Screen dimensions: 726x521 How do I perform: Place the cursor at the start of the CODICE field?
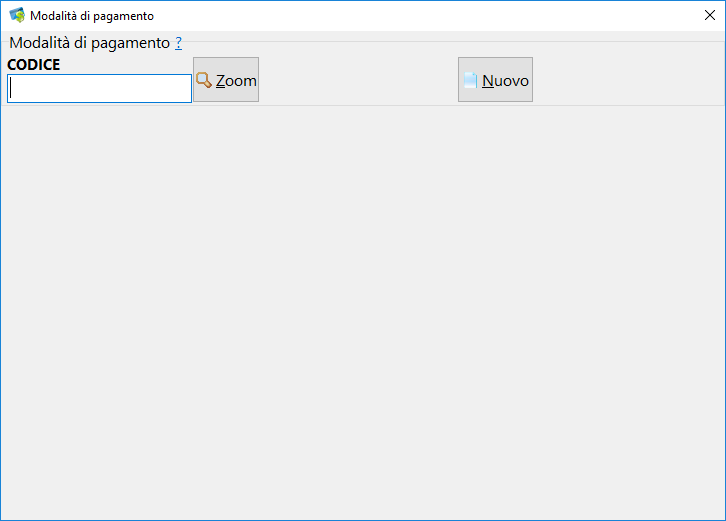tap(12, 88)
